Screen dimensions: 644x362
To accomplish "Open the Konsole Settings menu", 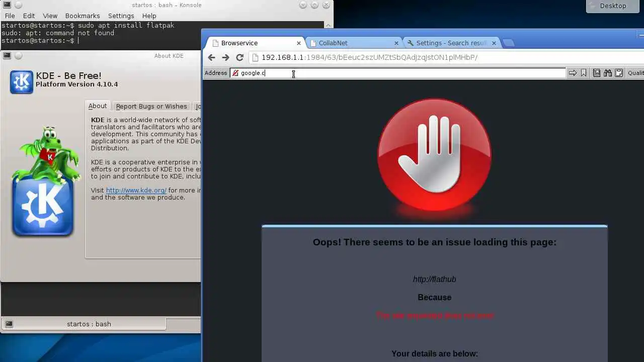I will pos(121,16).
